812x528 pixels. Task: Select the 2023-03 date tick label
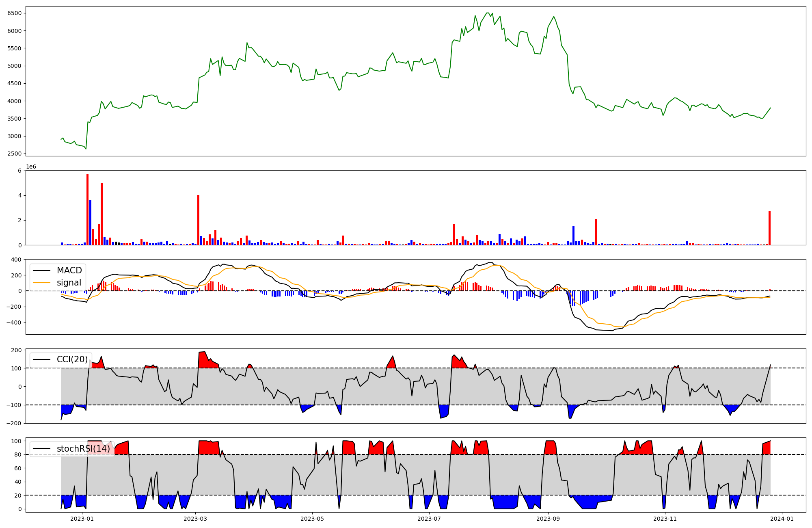[196, 519]
